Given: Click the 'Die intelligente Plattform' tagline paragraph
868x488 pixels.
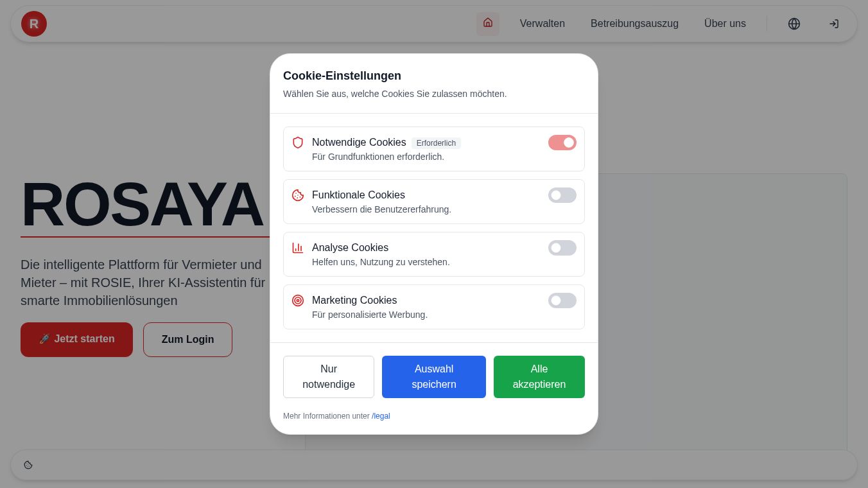Looking at the screenshot, I should (x=143, y=283).
